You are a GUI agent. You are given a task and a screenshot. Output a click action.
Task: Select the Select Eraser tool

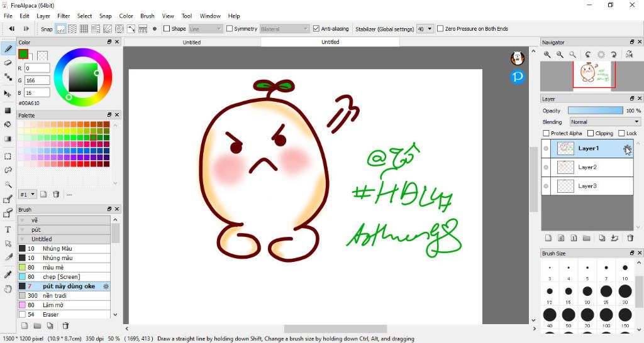tap(8, 214)
